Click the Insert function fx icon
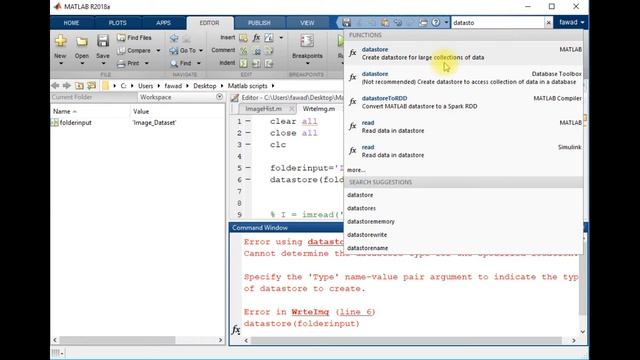 (256, 38)
